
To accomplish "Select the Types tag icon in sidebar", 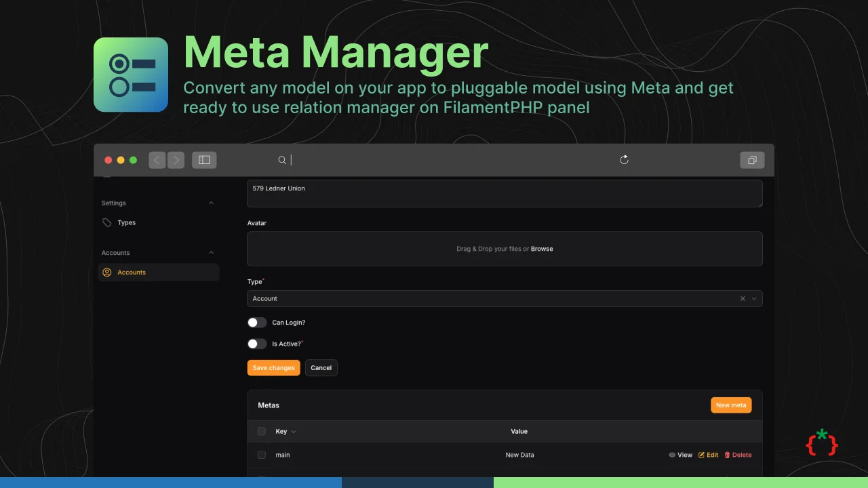I will (x=106, y=222).
